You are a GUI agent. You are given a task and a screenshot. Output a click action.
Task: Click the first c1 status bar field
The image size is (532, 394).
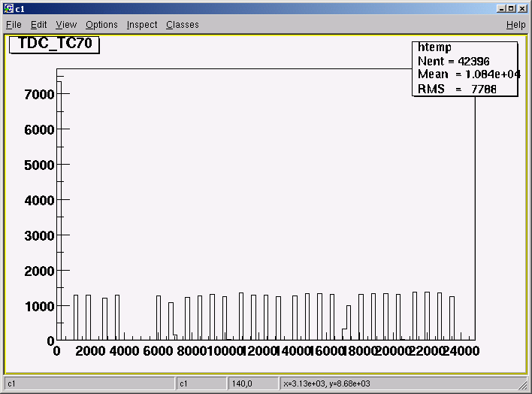point(89,383)
